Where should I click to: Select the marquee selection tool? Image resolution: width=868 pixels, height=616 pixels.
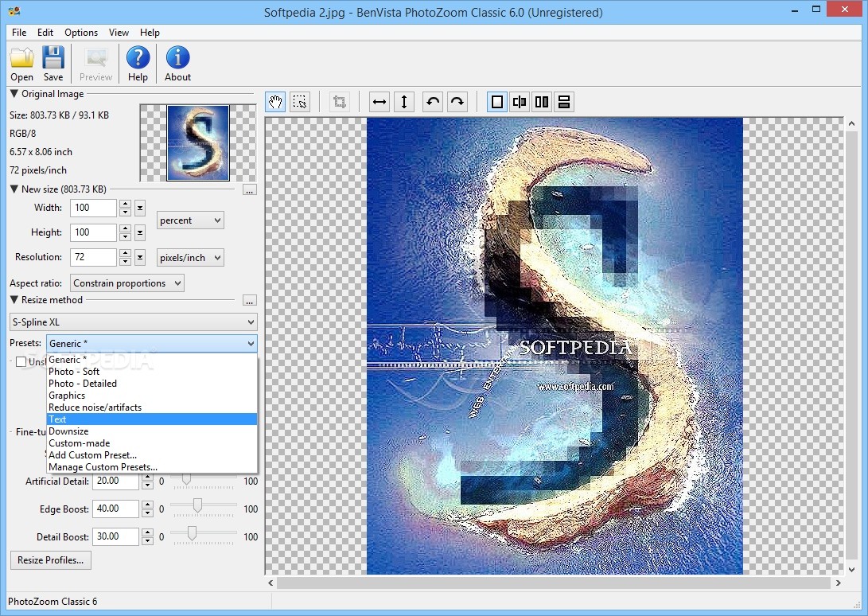tap(299, 102)
